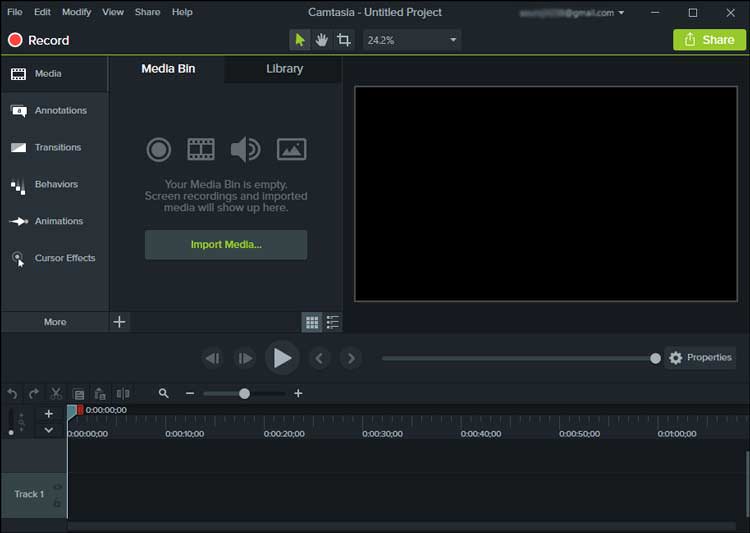This screenshot has height=533, width=750.
Task: Toggle Track 1 lock icon
Action: [57, 503]
